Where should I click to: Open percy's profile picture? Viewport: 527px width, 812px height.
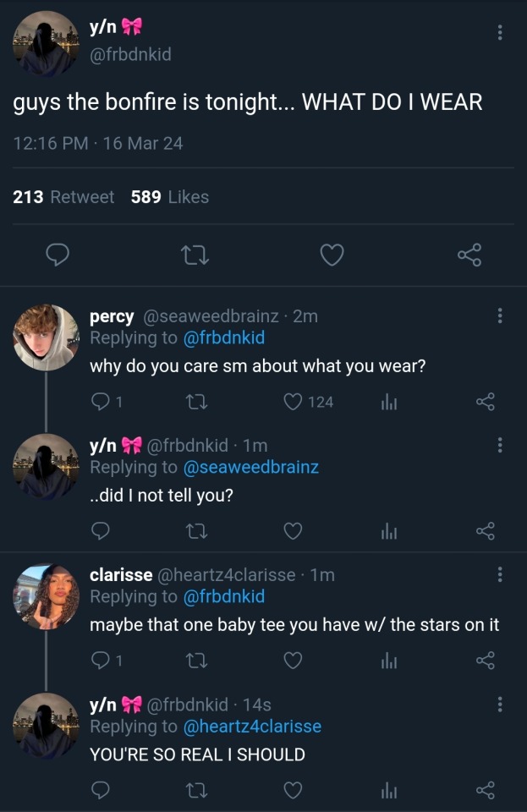click(x=46, y=337)
